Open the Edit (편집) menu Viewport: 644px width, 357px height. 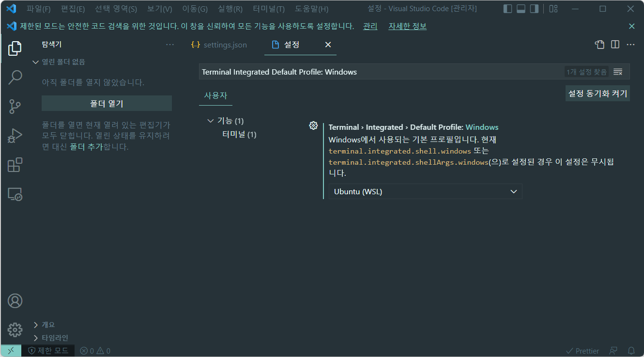click(x=73, y=9)
